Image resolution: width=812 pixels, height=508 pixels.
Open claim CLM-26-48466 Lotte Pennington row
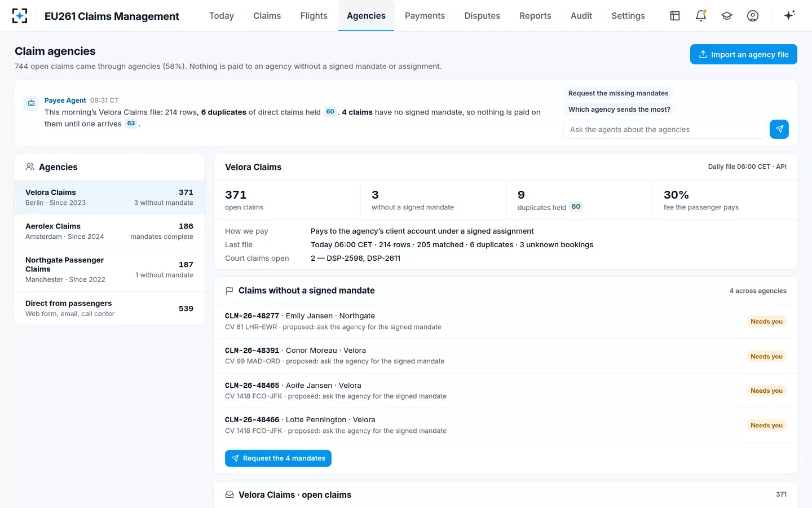505,425
